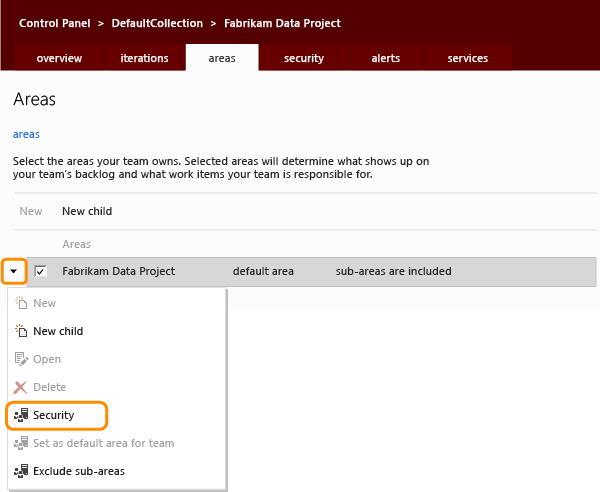Switch to the overview tab
Screen dimensions: 600x492
[x=59, y=58]
